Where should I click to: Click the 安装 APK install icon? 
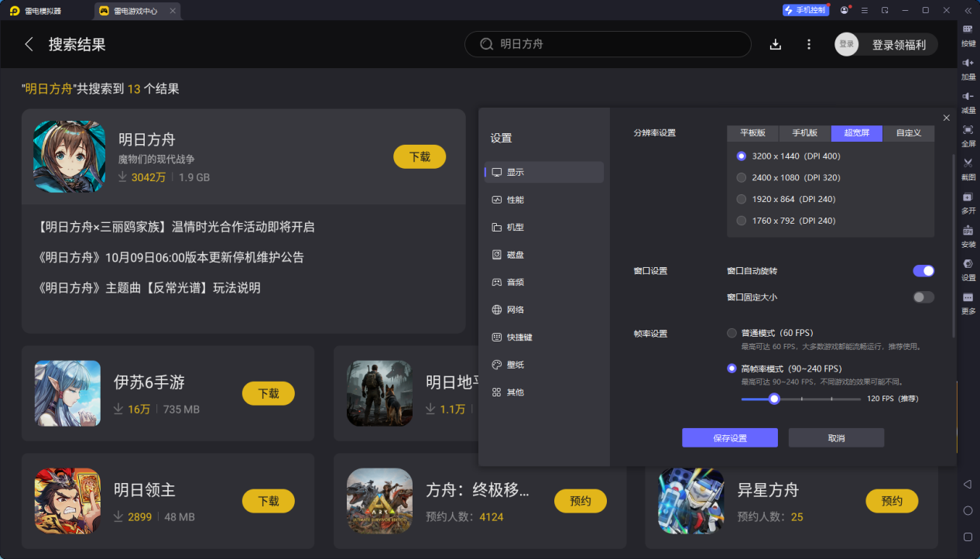point(968,230)
